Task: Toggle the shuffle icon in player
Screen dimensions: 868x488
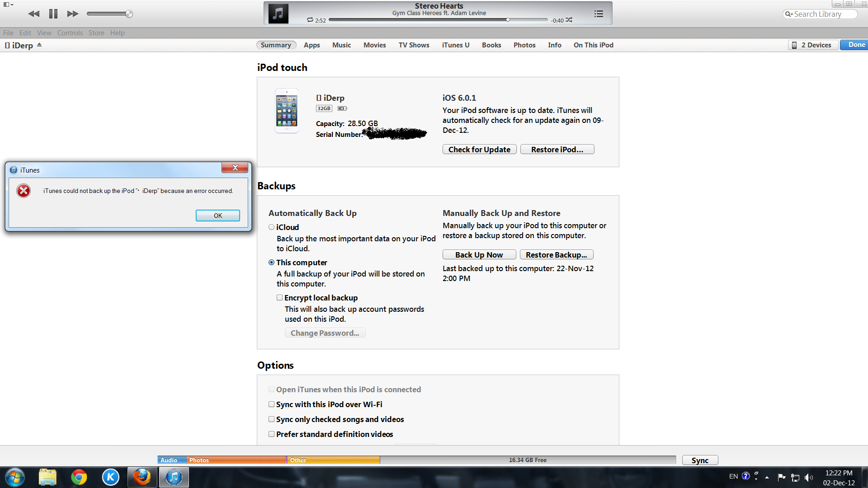Action: (x=569, y=20)
